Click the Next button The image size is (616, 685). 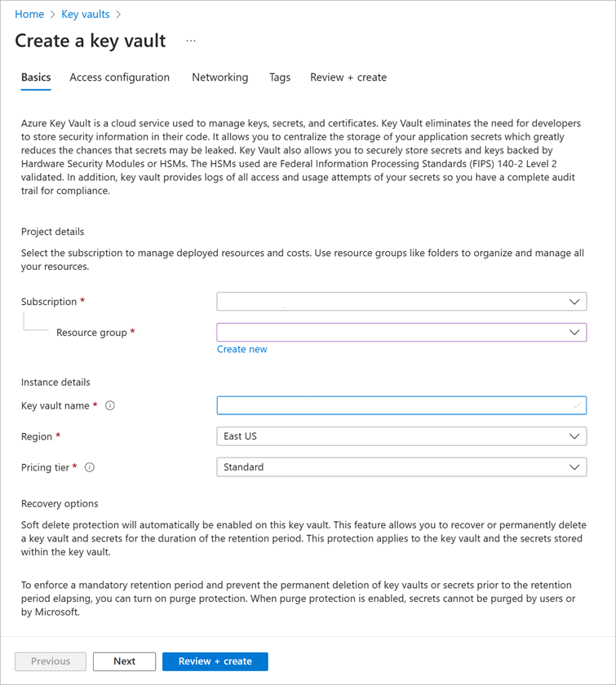click(124, 661)
